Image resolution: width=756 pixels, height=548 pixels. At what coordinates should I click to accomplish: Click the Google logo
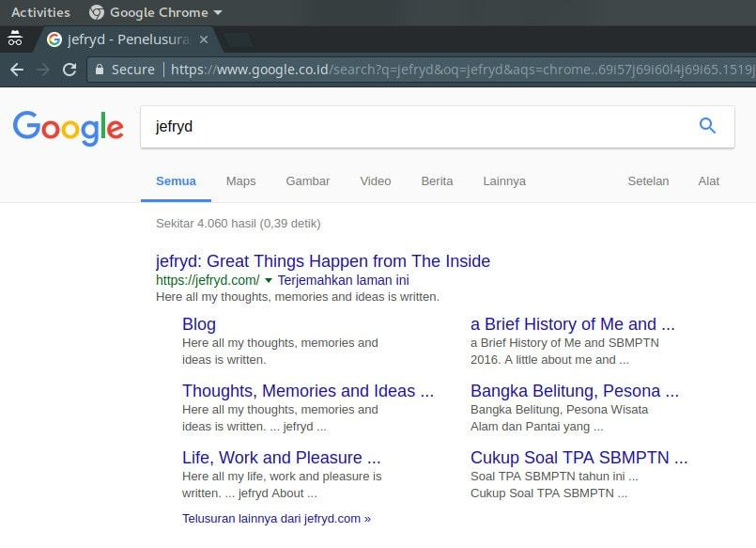(x=68, y=128)
